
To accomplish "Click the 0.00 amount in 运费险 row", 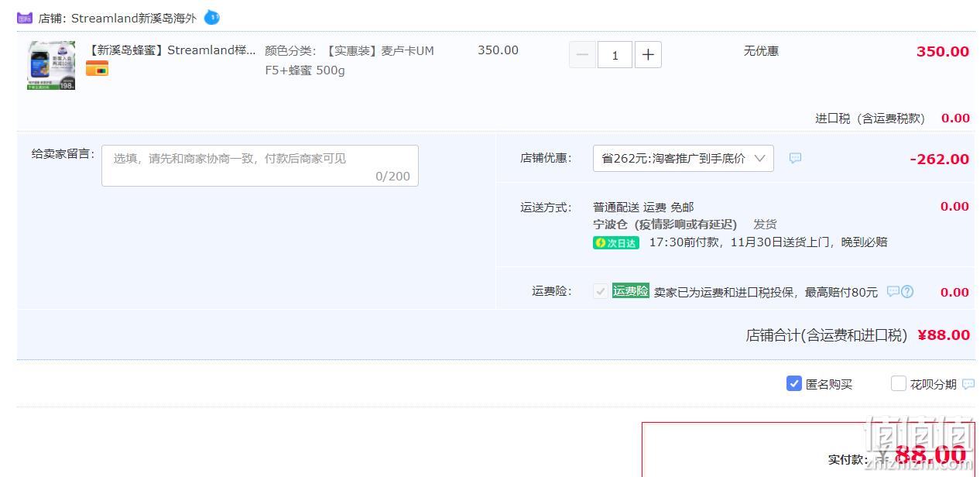I will (954, 293).
